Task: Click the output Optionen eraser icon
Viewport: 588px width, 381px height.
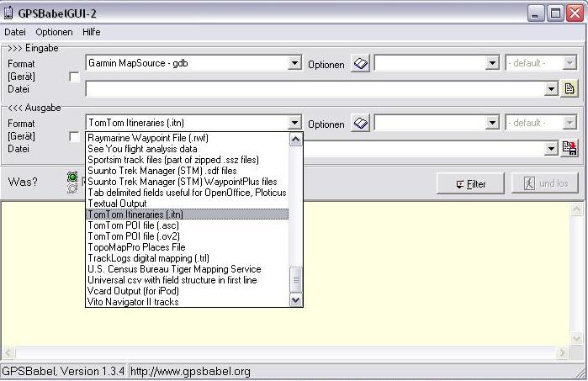Action: tap(360, 123)
